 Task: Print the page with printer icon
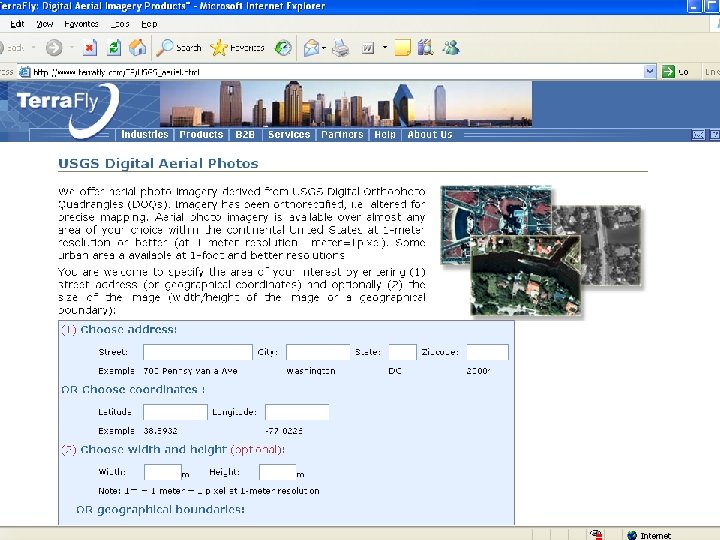[x=341, y=47]
